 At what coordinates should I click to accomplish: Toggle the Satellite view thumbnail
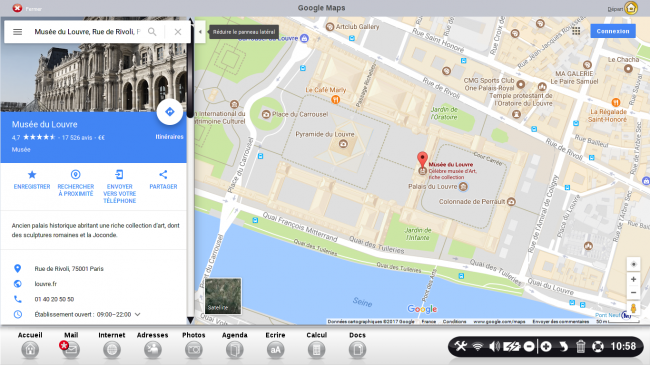click(x=223, y=296)
